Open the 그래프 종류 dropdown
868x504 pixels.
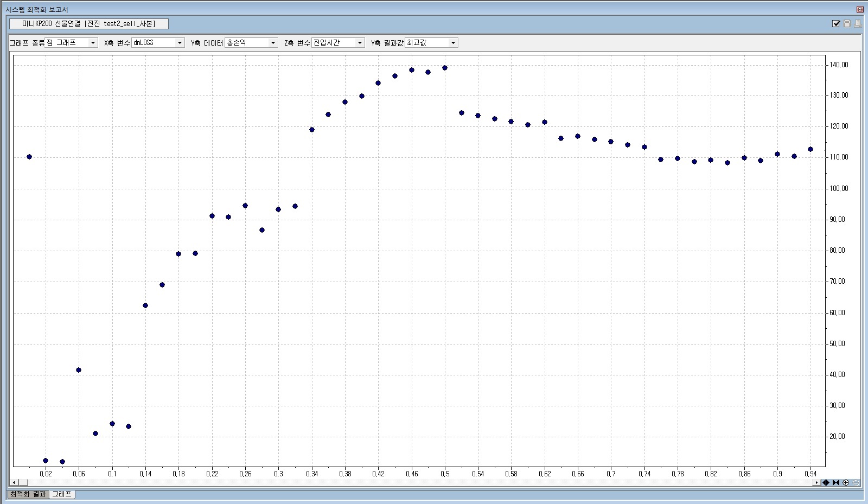pyautogui.click(x=93, y=43)
